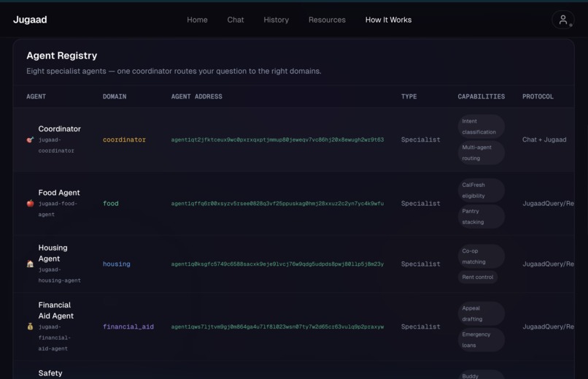Click the Coordinator agent address string

277,139
